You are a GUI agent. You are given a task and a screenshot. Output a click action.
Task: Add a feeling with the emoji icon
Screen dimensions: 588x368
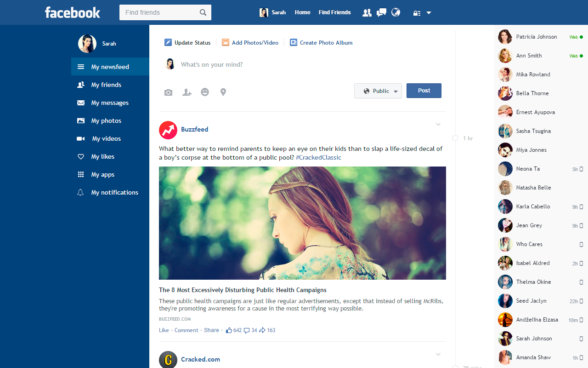tap(205, 92)
